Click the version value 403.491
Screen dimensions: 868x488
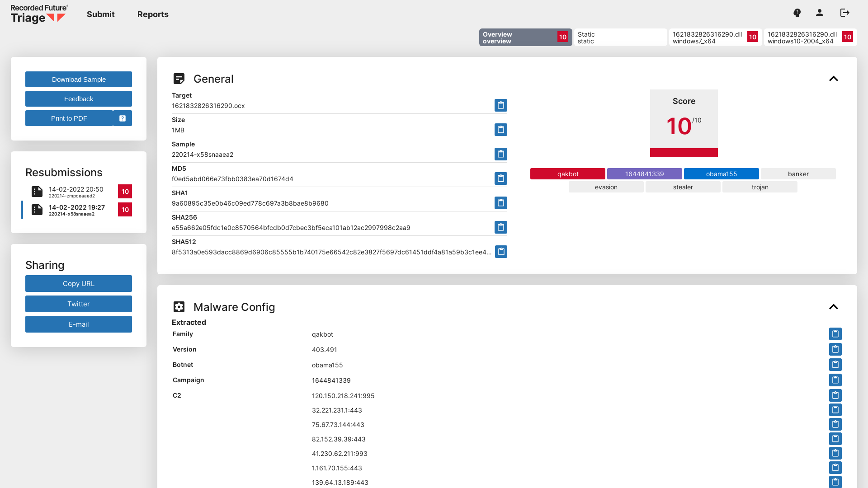(x=325, y=350)
